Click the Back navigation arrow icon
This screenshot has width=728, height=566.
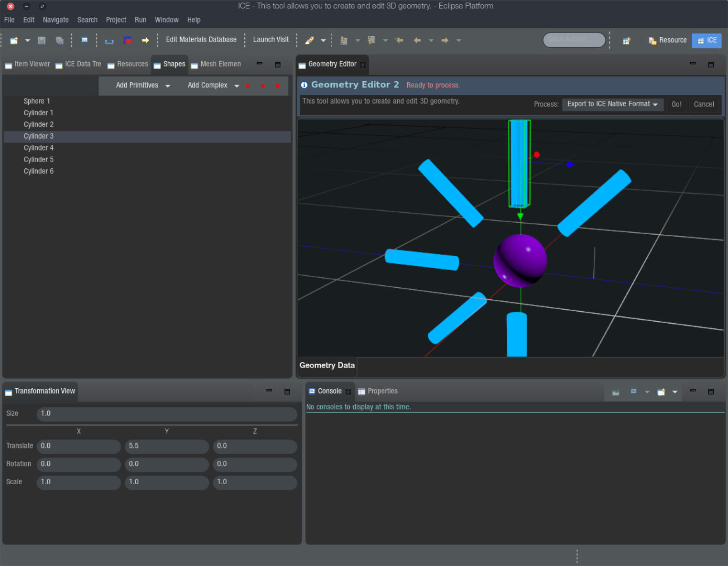tap(417, 41)
